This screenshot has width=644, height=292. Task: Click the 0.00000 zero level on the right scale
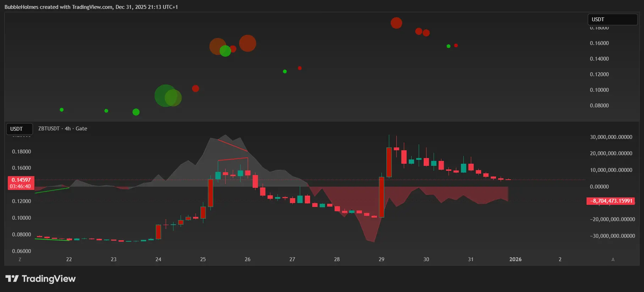(x=599, y=187)
